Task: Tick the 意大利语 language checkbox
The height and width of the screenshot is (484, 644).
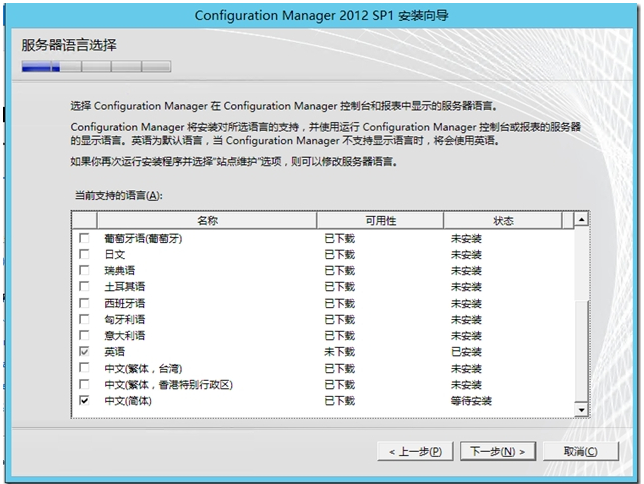Action: click(84, 336)
